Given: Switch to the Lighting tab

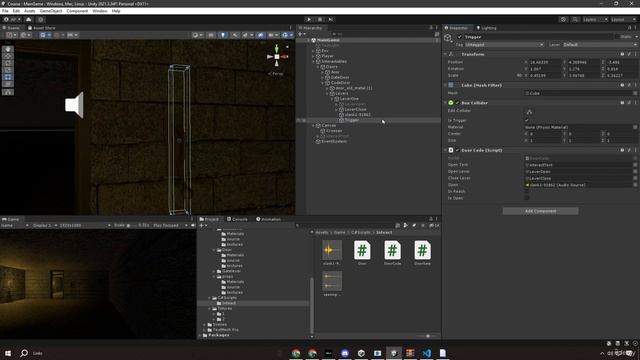Looking at the screenshot, I should 487,28.
